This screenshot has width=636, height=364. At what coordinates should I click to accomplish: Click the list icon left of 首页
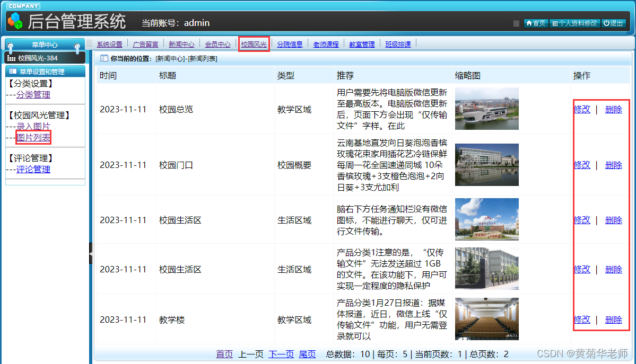(516, 23)
